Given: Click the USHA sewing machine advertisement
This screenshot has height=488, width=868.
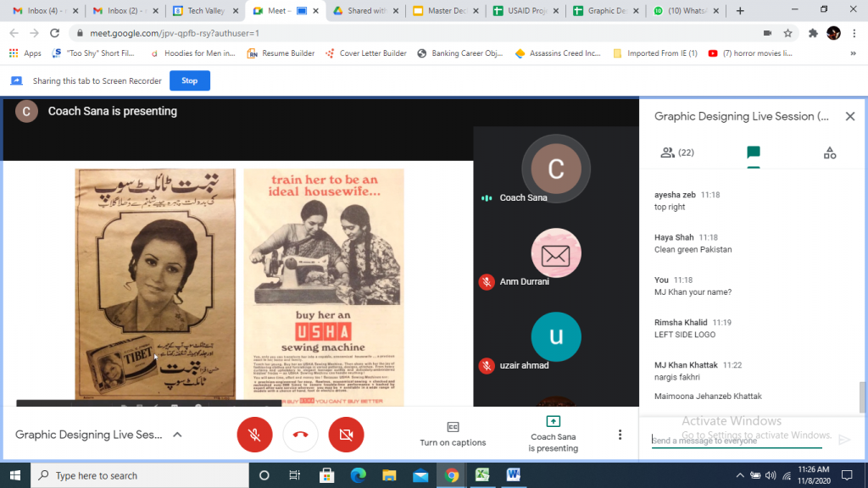Looking at the screenshot, I should point(324,287).
